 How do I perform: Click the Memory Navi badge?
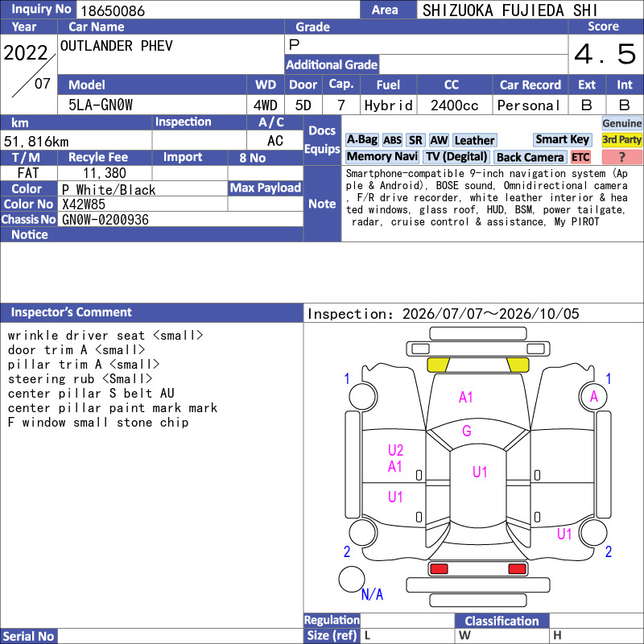tap(382, 156)
